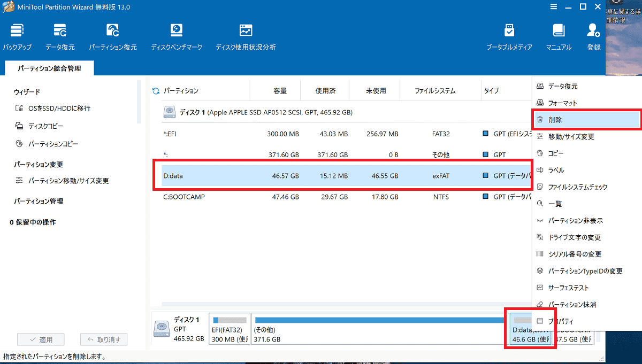Sort by 容量 column header
Viewport: 642px width, 364px height.
point(279,91)
